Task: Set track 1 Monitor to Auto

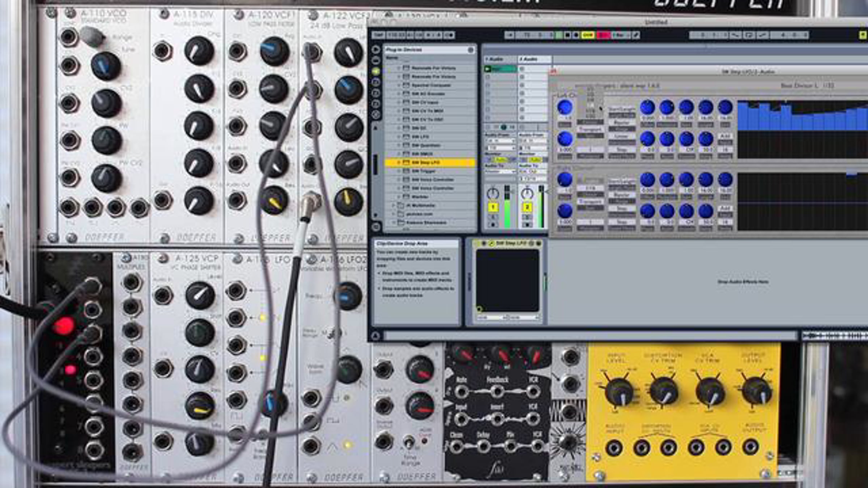Action: pos(501,159)
